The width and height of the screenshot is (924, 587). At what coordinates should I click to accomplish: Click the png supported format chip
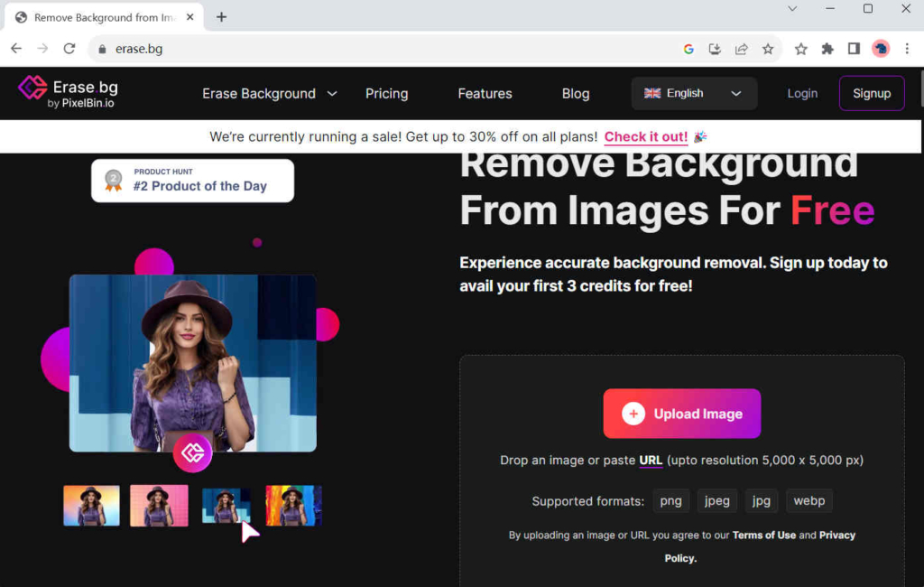point(670,500)
